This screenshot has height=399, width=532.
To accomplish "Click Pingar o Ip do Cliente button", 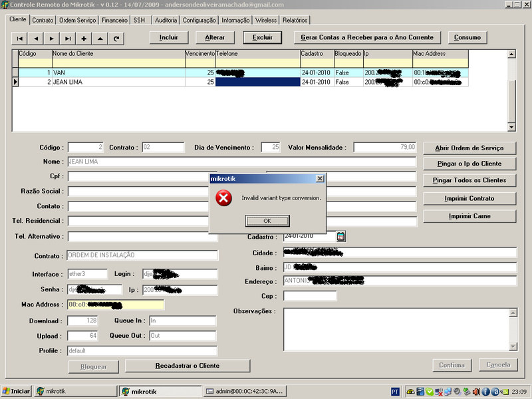I will (469, 164).
